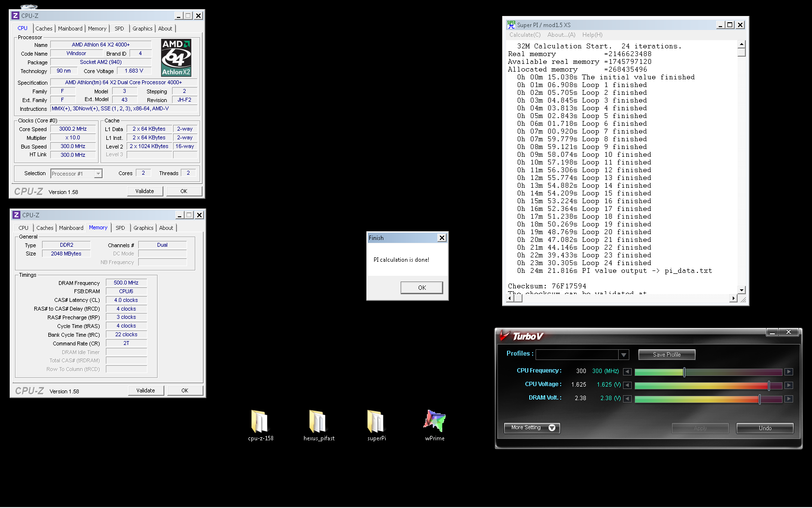This screenshot has height=508, width=812.
Task: Open the hexus_pifast folder icon
Action: coord(318,421)
